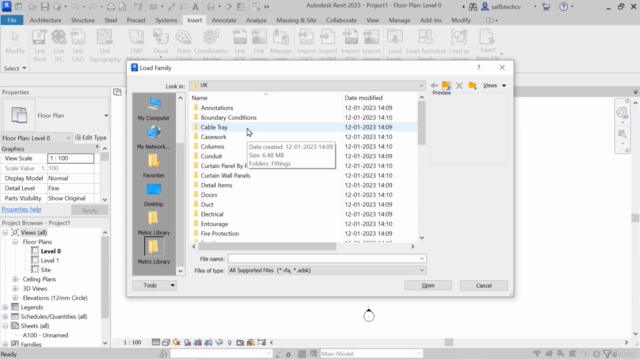Switch to the Manage ribbon tab
The width and height of the screenshot is (640, 360).
click(x=399, y=20)
